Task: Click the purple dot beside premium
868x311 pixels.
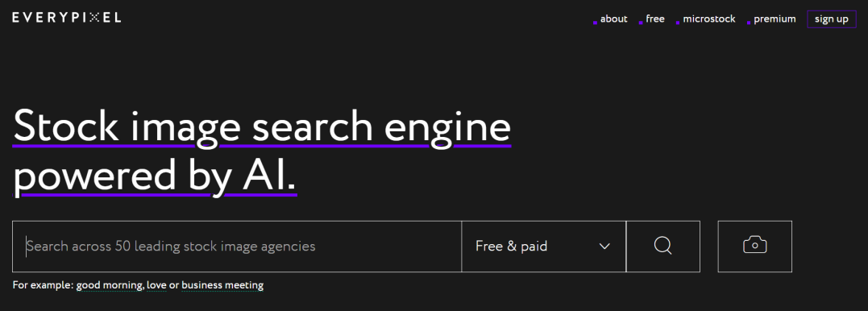Action: tap(749, 23)
